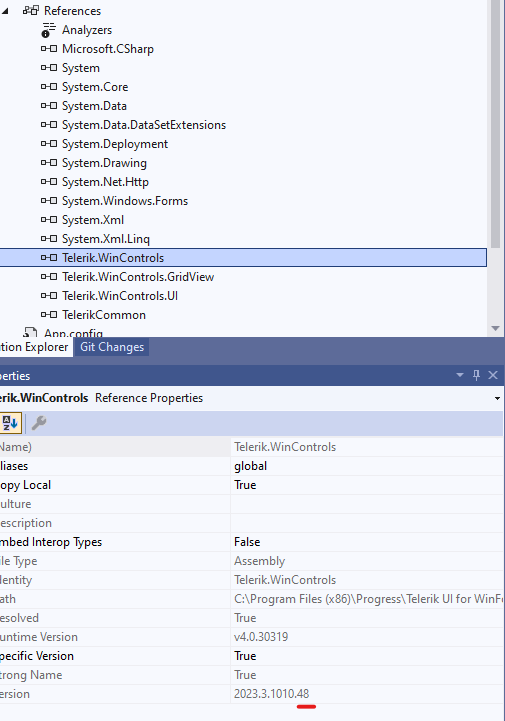The image size is (505, 721).
Task: Select the TelerikCommon reference
Action: pyautogui.click(x=104, y=315)
